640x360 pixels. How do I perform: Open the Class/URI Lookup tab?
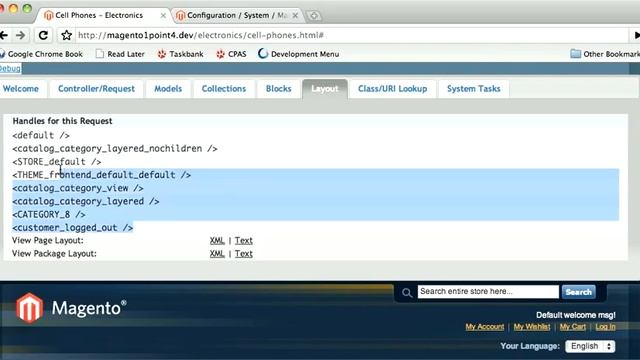[392, 89]
